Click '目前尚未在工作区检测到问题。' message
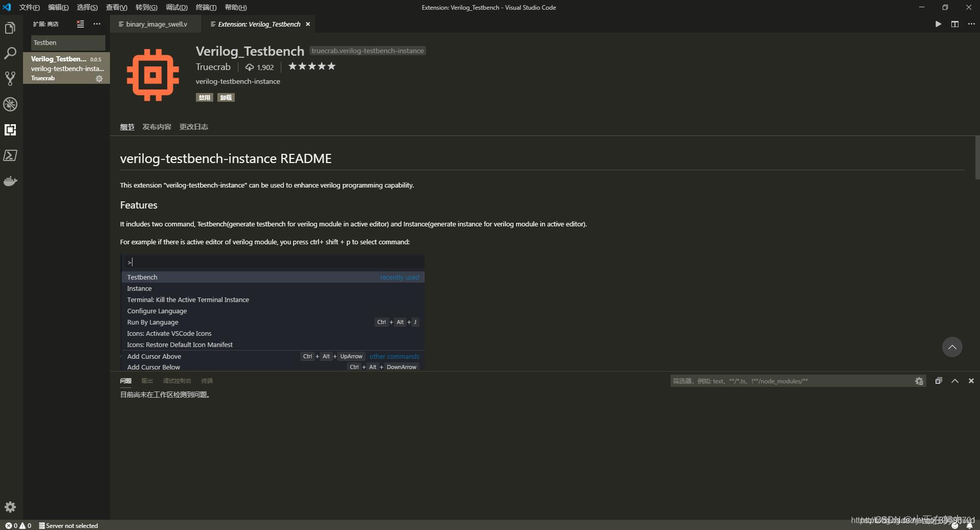The width and height of the screenshot is (980, 530). point(165,395)
